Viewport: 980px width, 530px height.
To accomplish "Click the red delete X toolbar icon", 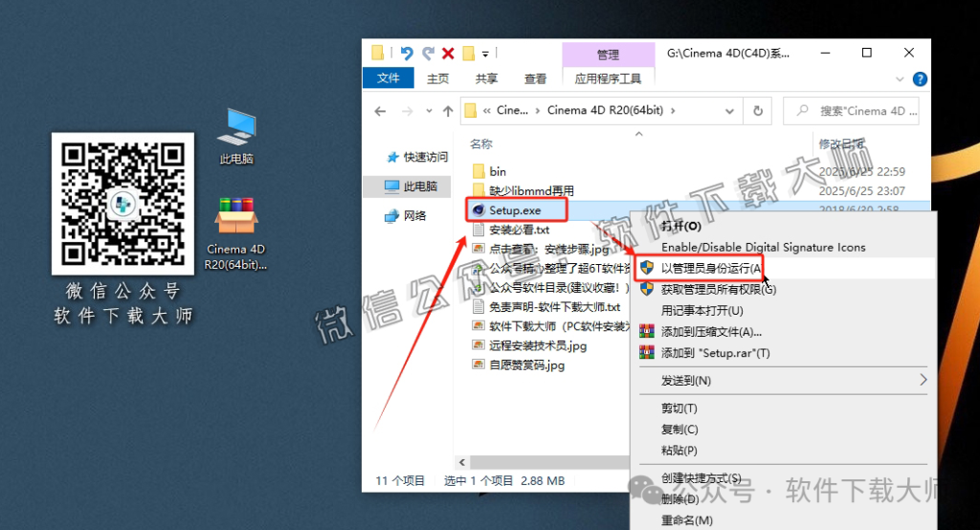I will click(x=448, y=54).
